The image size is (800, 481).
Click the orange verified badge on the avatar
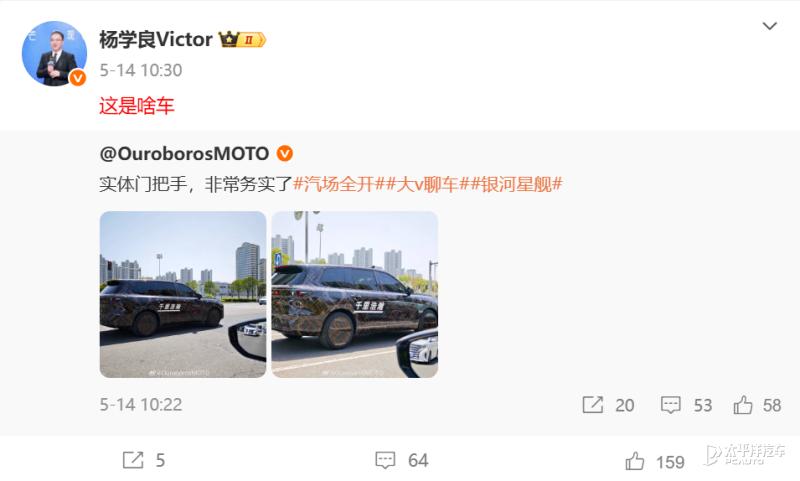[77, 78]
